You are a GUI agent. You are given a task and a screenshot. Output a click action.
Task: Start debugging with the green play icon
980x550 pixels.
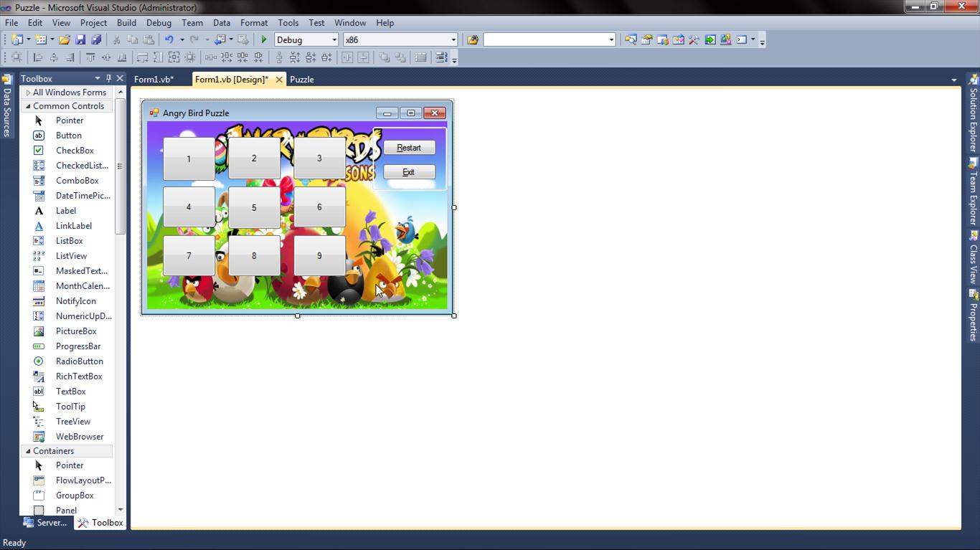click(263, 39)
